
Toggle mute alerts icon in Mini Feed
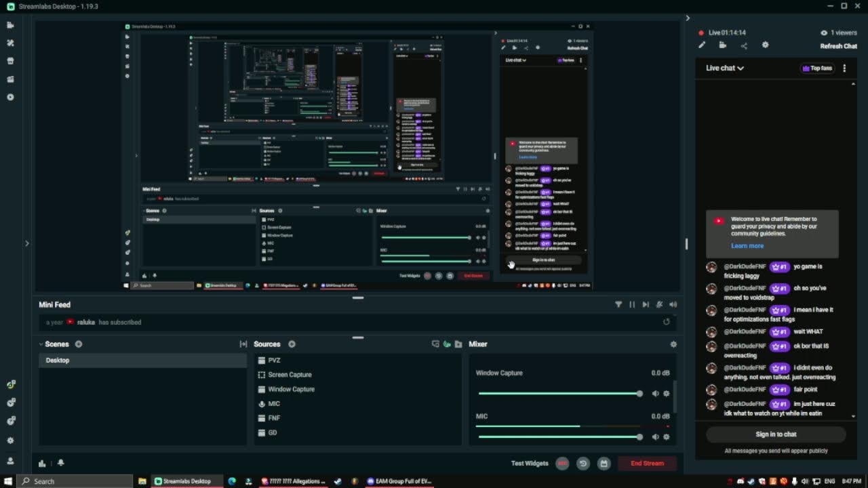coord(659,305)
